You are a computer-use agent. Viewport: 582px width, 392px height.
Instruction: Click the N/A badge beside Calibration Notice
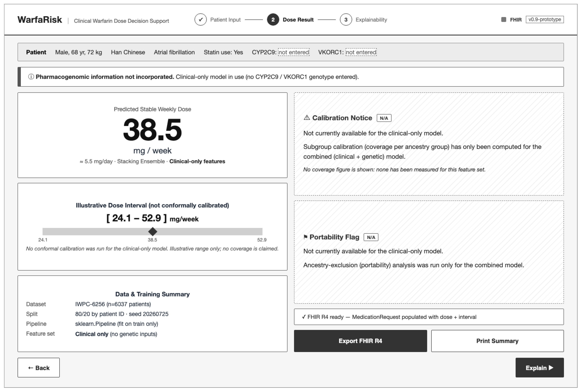(x=384, y=118)
